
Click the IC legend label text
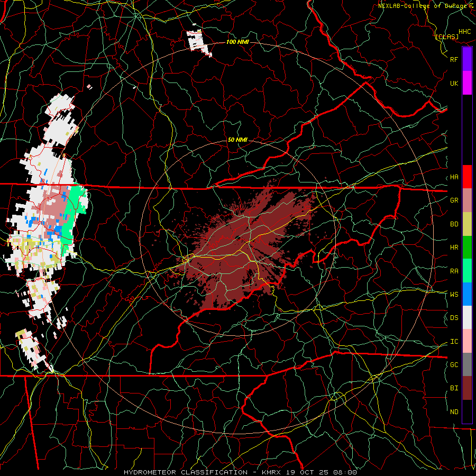pos(454,342)
